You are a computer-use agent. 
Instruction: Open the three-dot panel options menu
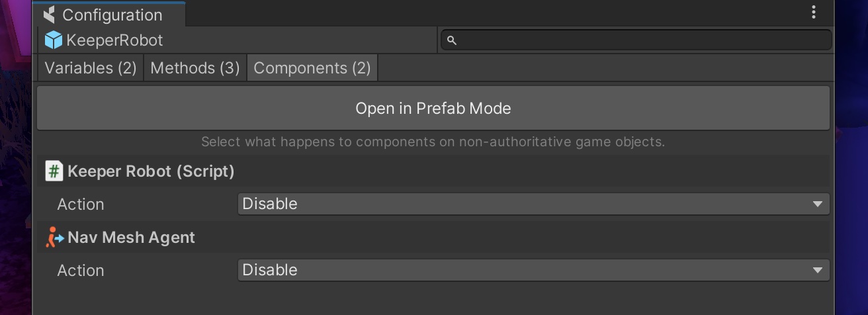pyautogui.click(x=814, y=12)
